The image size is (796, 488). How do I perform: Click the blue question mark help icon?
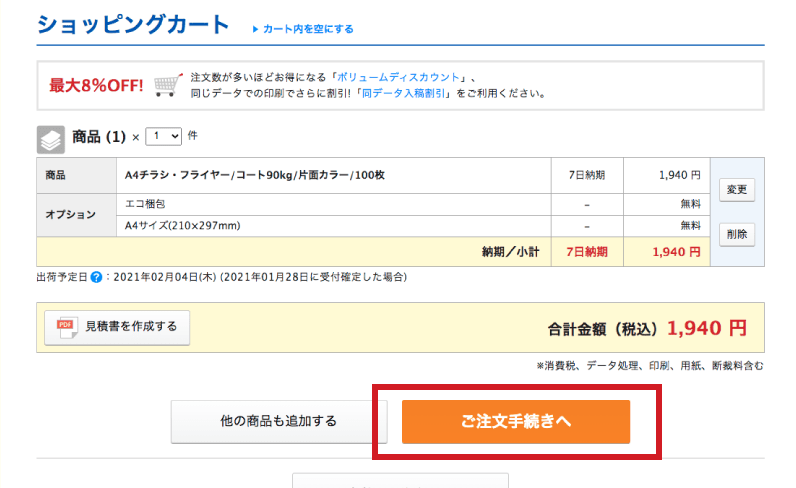point(96,277)
